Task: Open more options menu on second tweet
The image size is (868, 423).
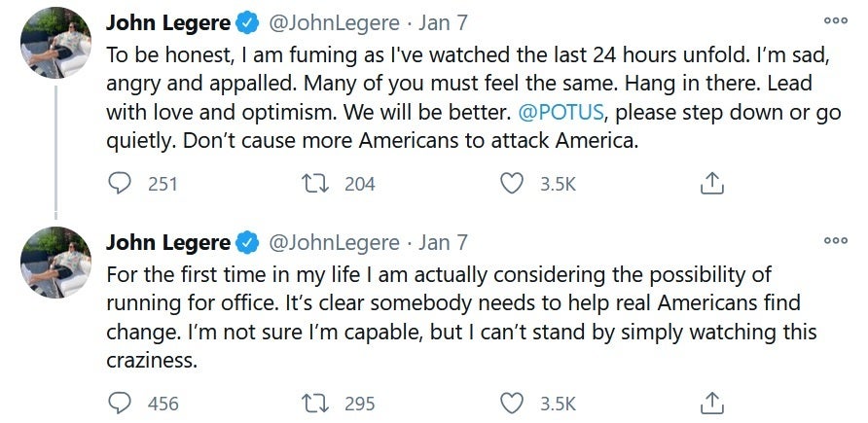Action: click(835, 240)
